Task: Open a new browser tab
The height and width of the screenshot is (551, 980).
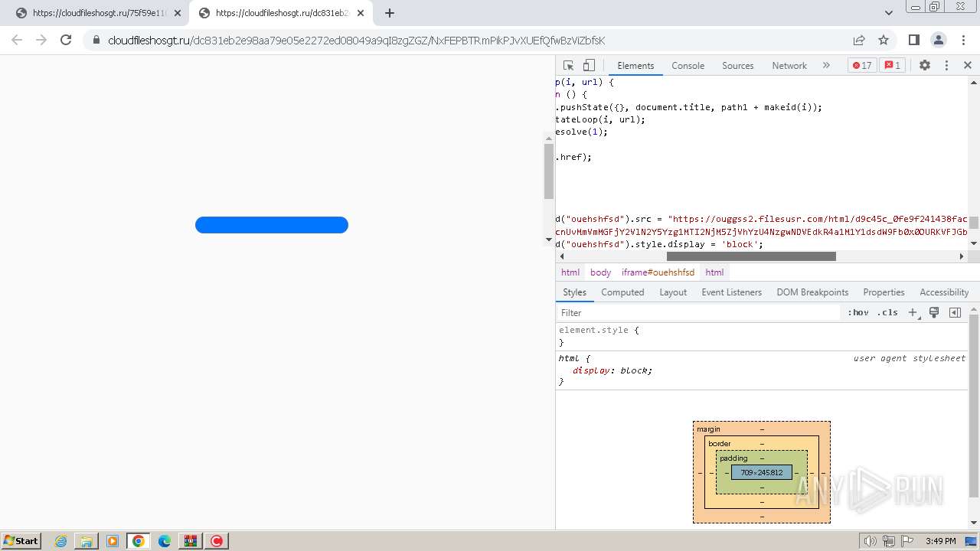Action: 389,13
